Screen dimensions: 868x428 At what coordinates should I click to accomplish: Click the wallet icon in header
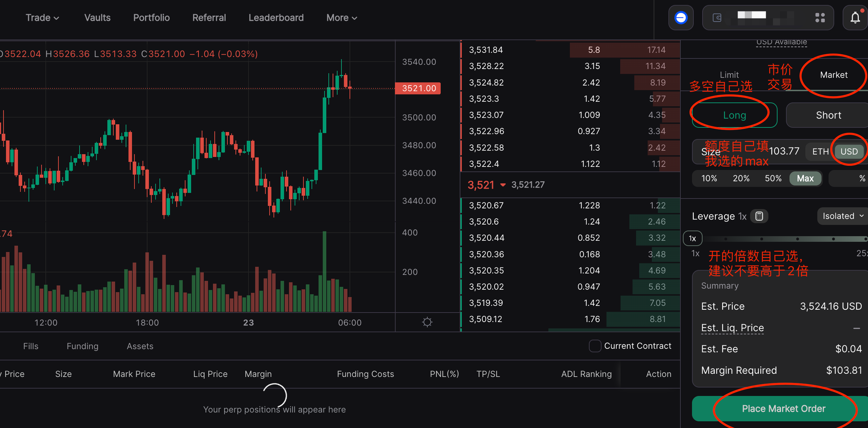(717, 18)
